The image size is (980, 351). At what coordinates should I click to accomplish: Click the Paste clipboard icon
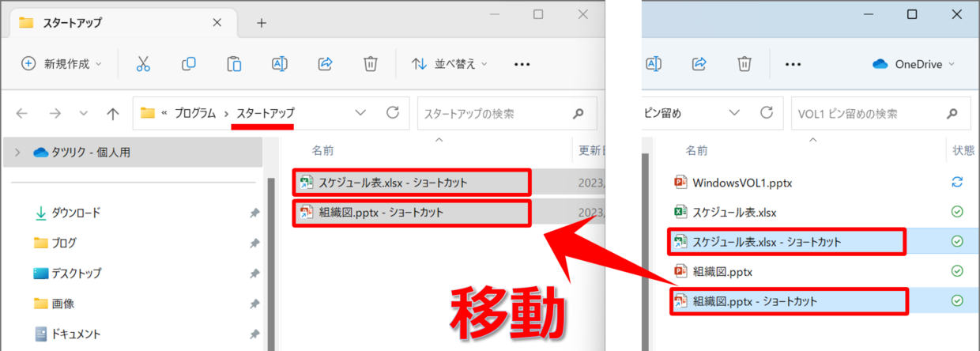point(234,64)
